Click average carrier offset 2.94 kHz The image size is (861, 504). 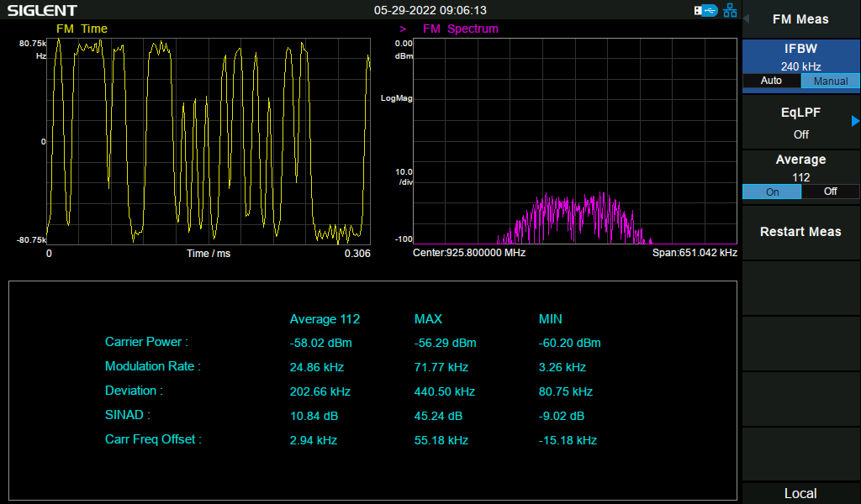coord(314,440)
